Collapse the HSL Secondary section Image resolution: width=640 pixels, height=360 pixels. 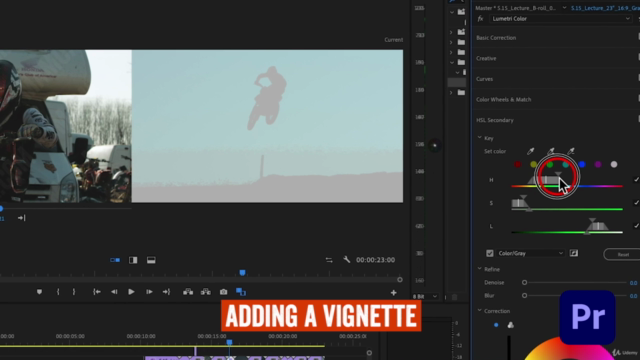coord(495,120)
